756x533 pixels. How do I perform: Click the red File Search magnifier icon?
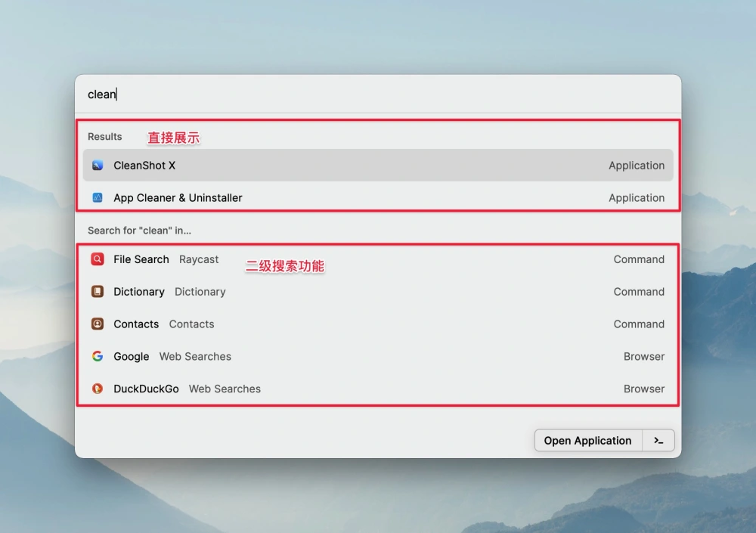click(x=98, y=259)
